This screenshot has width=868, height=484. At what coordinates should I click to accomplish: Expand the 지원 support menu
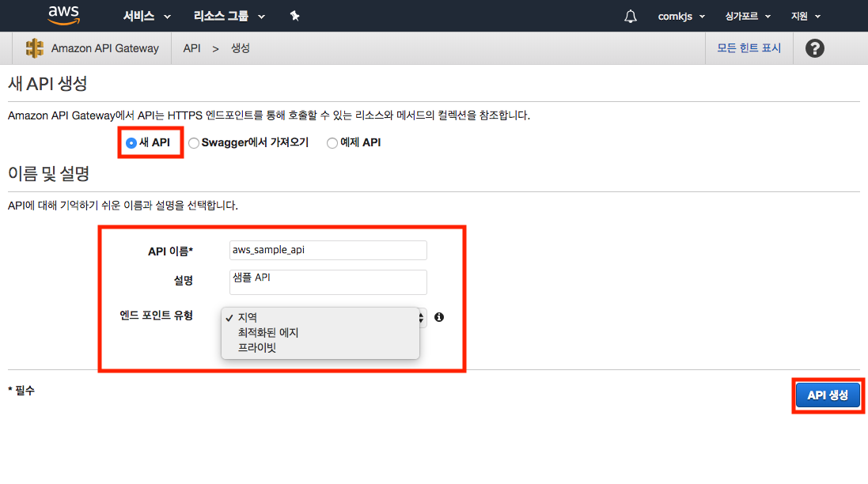click(805, 17)
